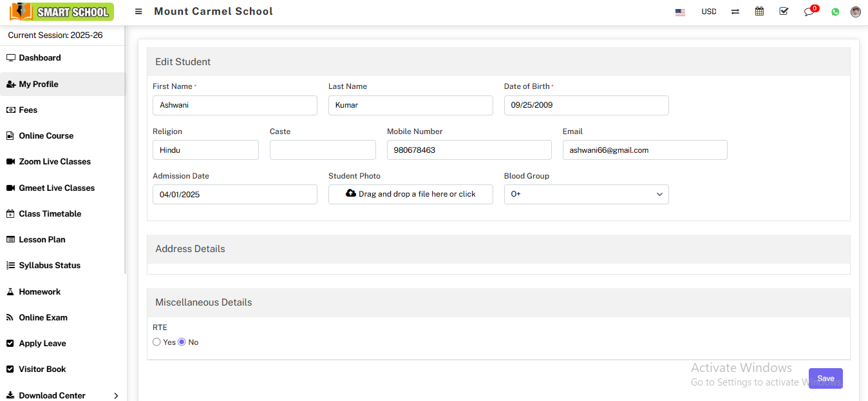Toggle the sidebar with the hamburger icon
Image resolution: width=868 pixels, height=401 pixels.
(x=139, y=11)
